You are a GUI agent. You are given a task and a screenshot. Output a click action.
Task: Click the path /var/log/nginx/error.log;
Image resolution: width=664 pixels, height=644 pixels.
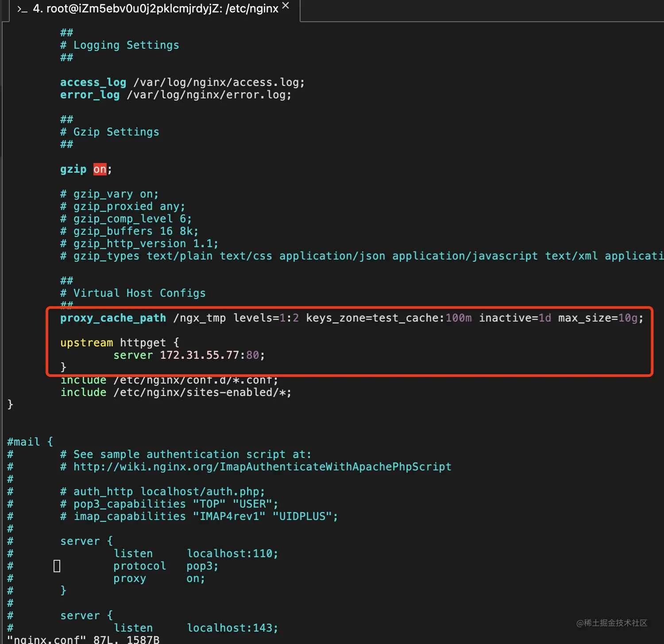(209, 95)
